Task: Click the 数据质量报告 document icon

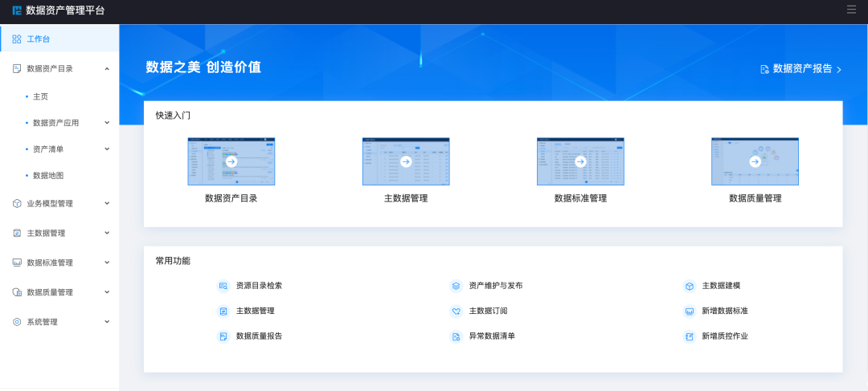Action: pyautogui.click(x=223, y=336)
